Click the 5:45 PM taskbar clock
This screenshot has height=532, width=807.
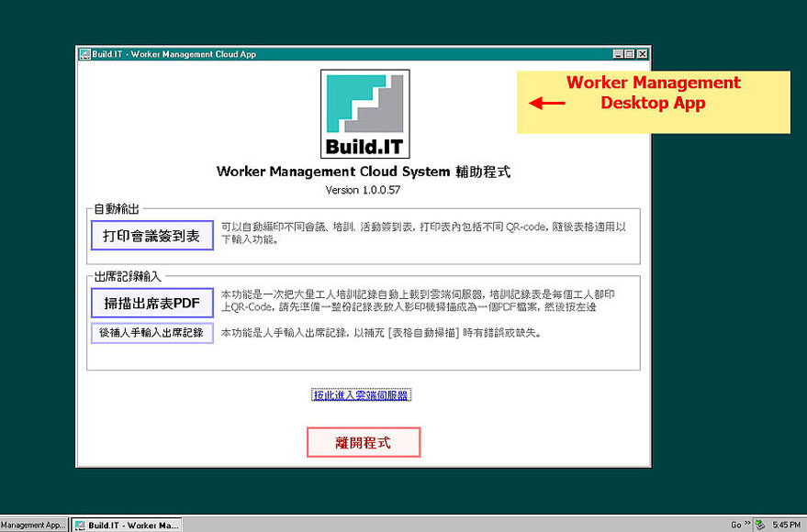coord(787,525)
